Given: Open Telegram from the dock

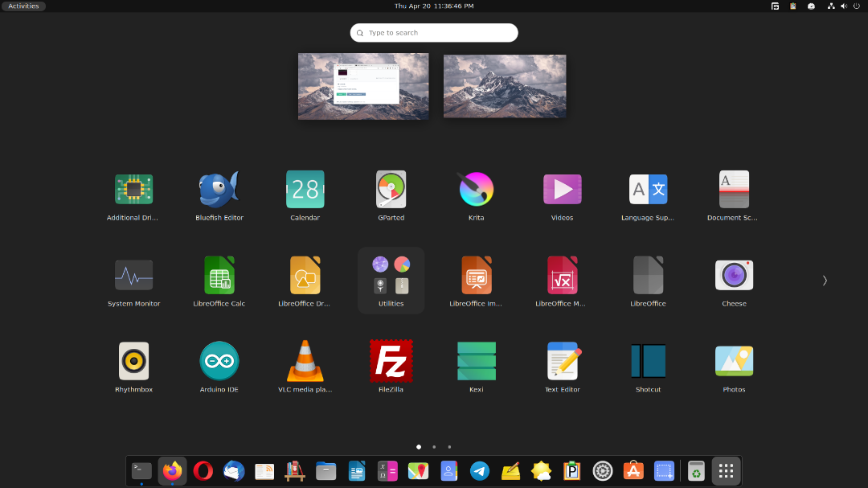Looking at the screenshot, I should click(x=480, y=471).
